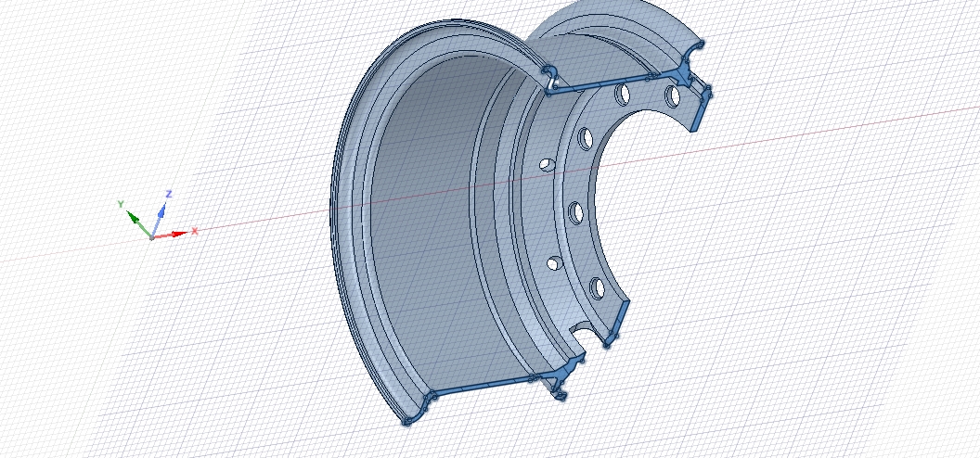Click the red X axis arrow of triad
Screen dimensions: 980x458
[171, 235]
